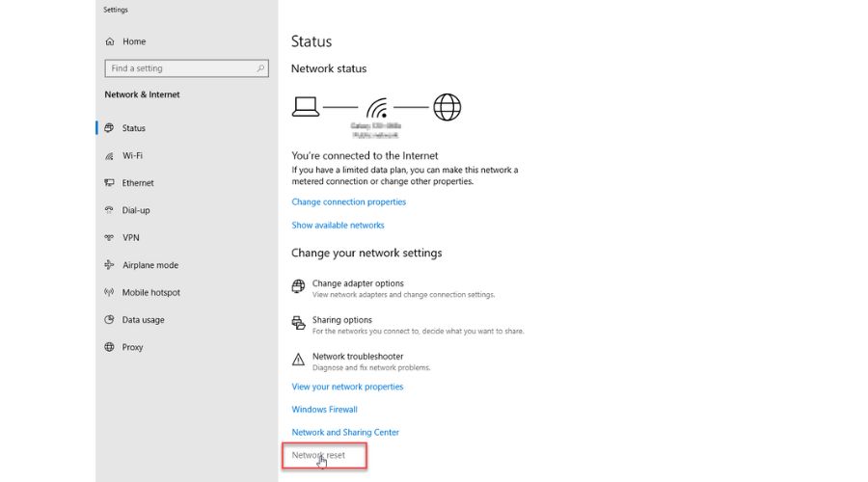
Task: Select the Wi-Fi icon in sidebar
Action: 110,155
